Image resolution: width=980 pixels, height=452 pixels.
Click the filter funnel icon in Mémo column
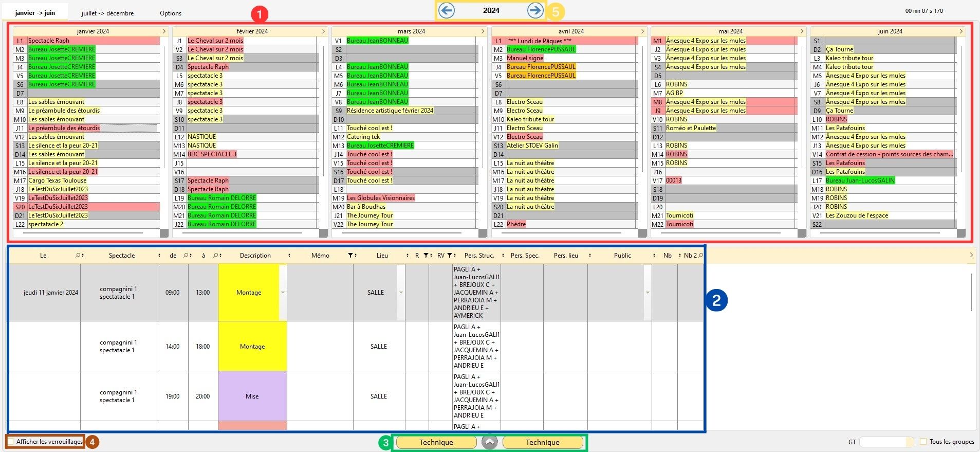tap(350, 256)
